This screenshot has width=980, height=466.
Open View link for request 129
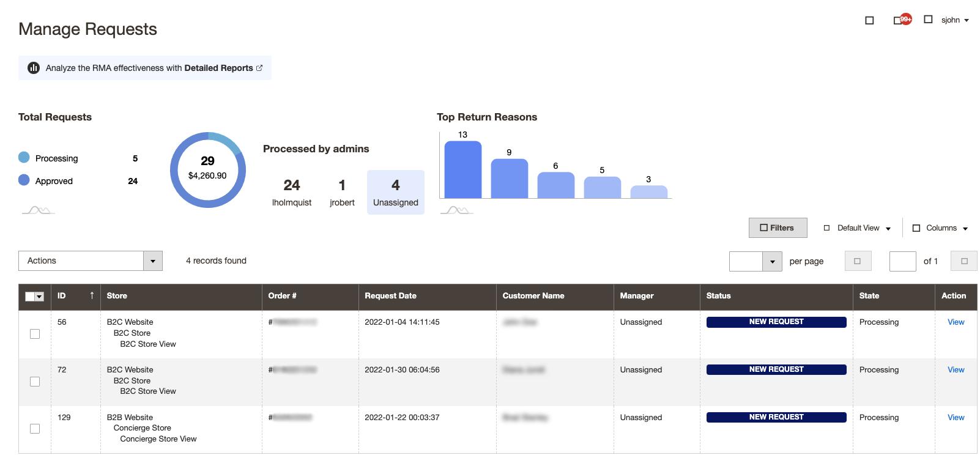(x=956, y=417)
